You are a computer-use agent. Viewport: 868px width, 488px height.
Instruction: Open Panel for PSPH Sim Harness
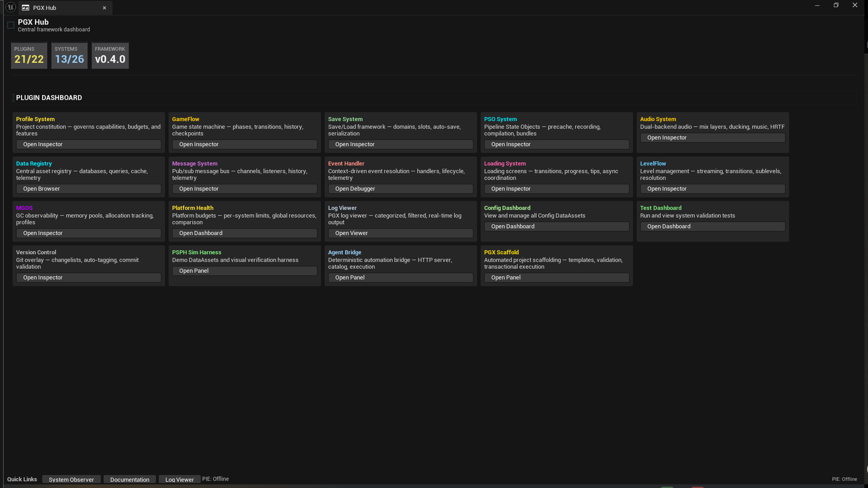click(244, 270)
